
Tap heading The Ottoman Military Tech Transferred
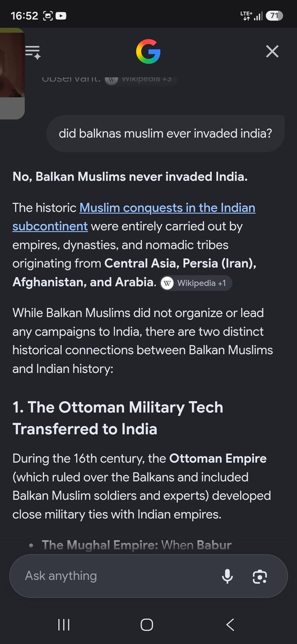(x=118, y=418)
